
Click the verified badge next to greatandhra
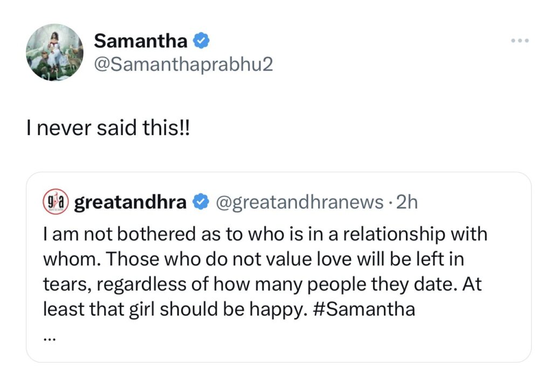tap(201, 202)
